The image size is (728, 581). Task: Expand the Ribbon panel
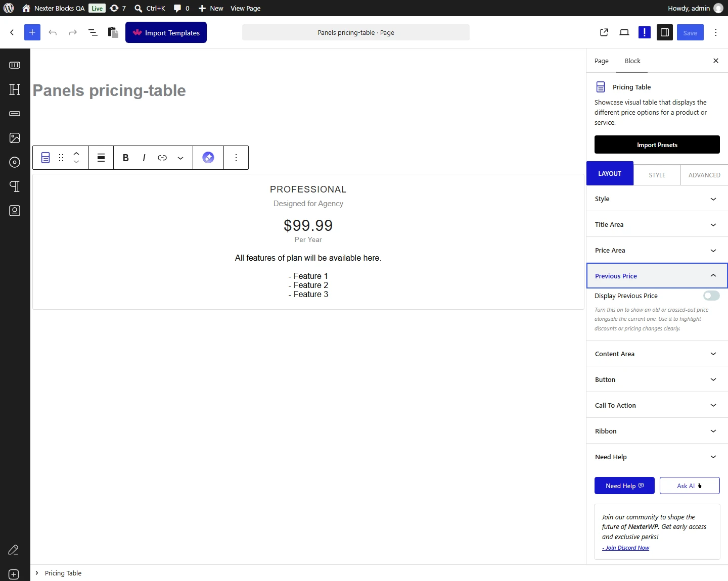[x=657, y=431]
